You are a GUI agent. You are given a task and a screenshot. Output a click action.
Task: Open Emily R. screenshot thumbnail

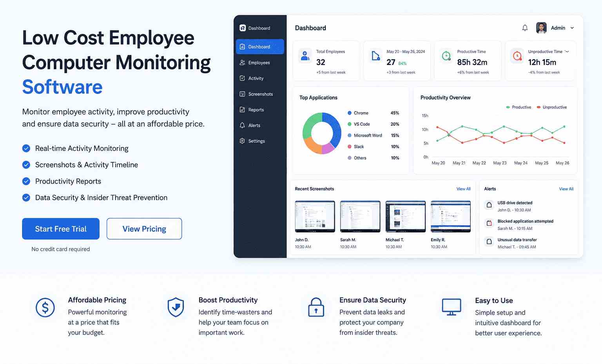point(451,216)
